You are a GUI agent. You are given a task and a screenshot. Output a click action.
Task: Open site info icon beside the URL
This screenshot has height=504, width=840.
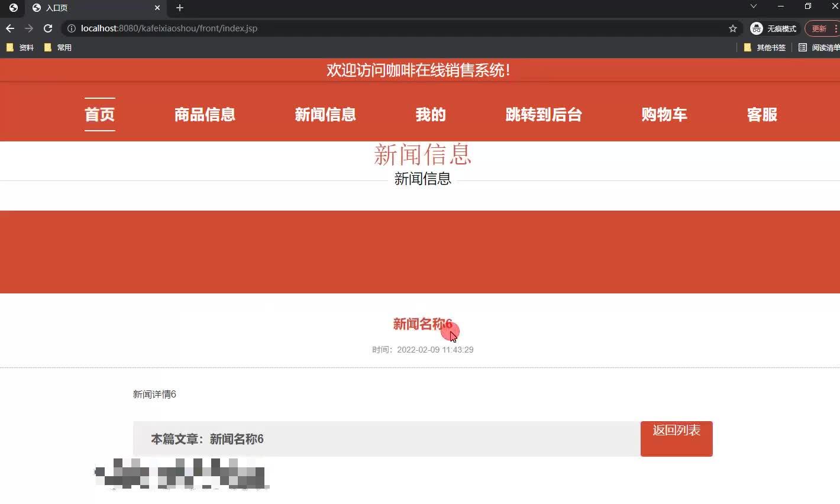click(72, 28)
